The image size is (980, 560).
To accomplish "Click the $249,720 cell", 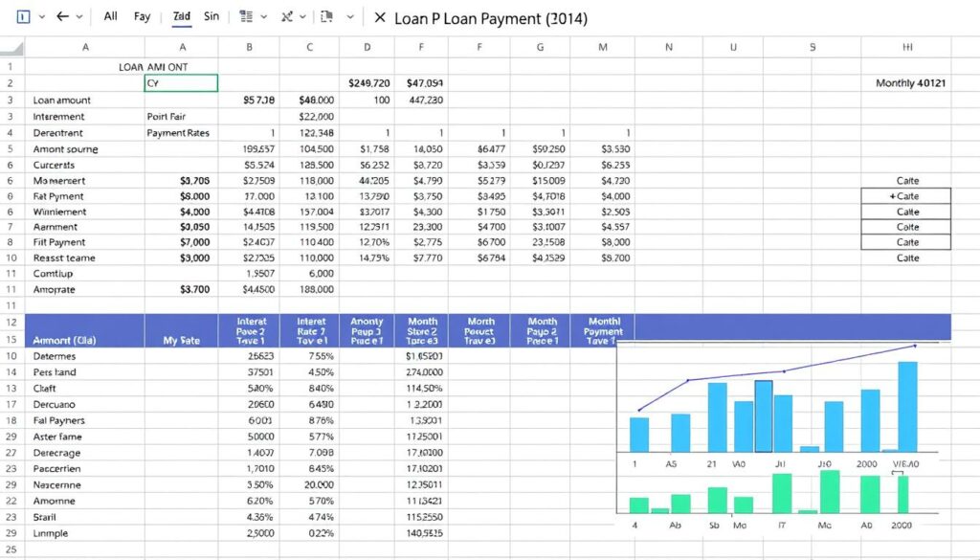I will pyautogui.click(x=368, y=83).
